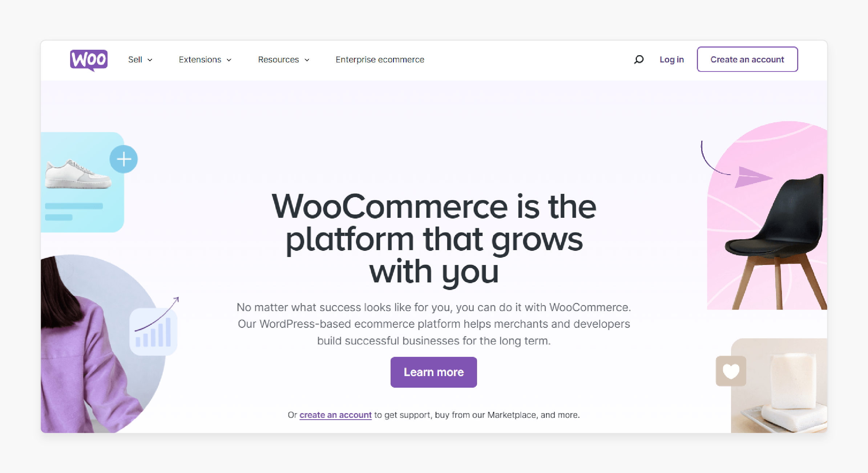
Task: Click the search magnifier icon
Action: 637,58
